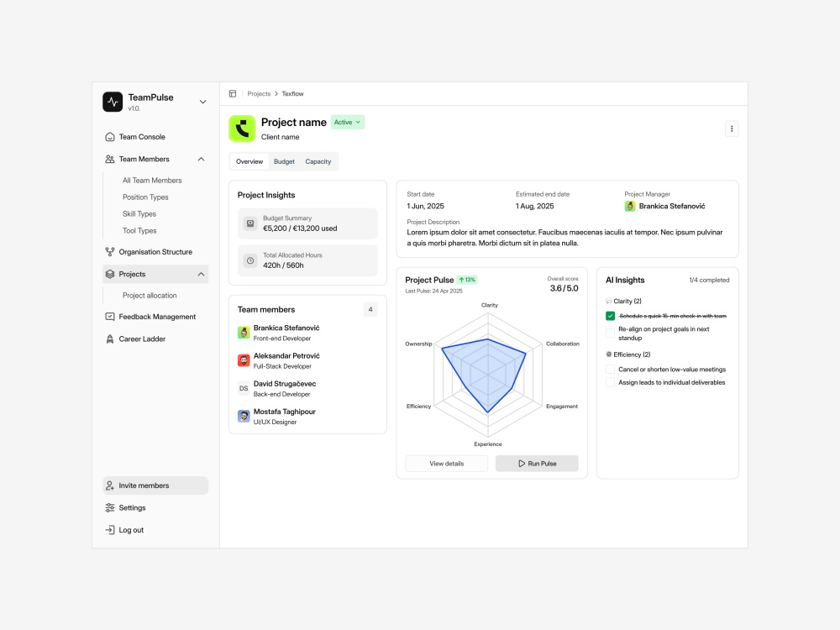Click the Budget Summary icon
This screenshot has width=840, height=630.
pos(250,223)
